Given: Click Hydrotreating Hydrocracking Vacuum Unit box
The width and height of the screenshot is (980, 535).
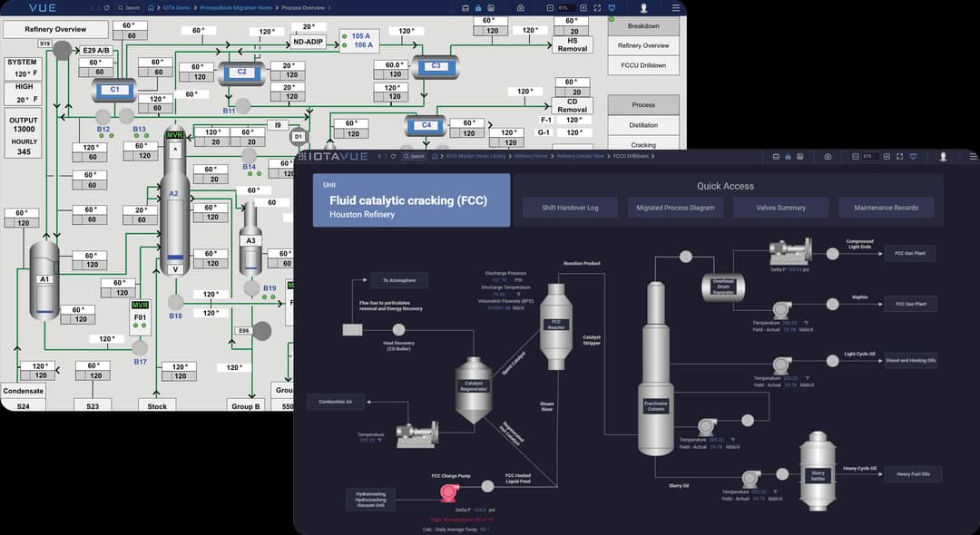Looking at the screenshot, I should tap(370, 500).
